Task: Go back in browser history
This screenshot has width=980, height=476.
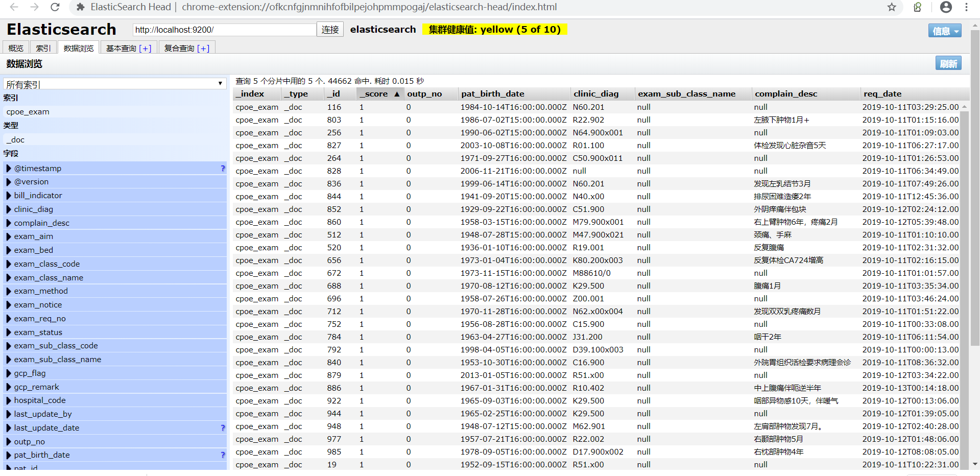Action: pyautogui.click(x=14, y=7)
